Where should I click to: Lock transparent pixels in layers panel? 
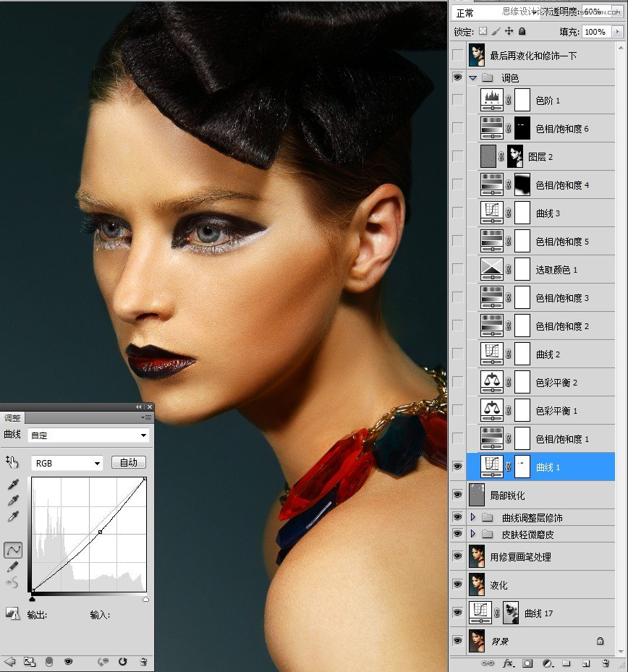(483, 31)
